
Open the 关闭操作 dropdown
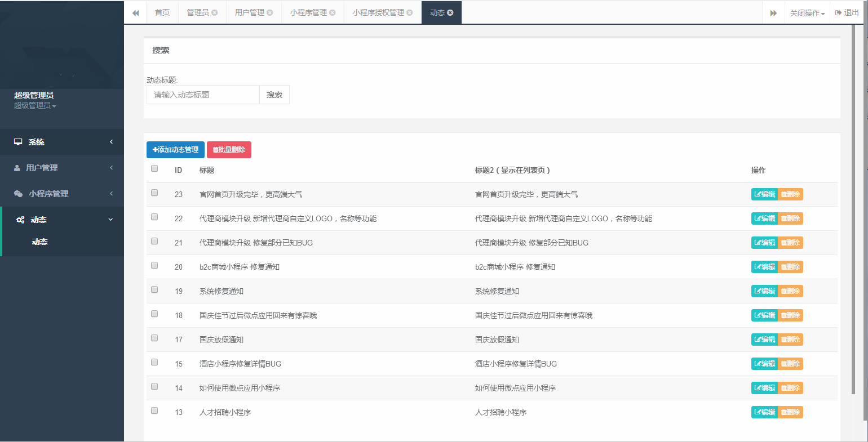pos(807,13)
